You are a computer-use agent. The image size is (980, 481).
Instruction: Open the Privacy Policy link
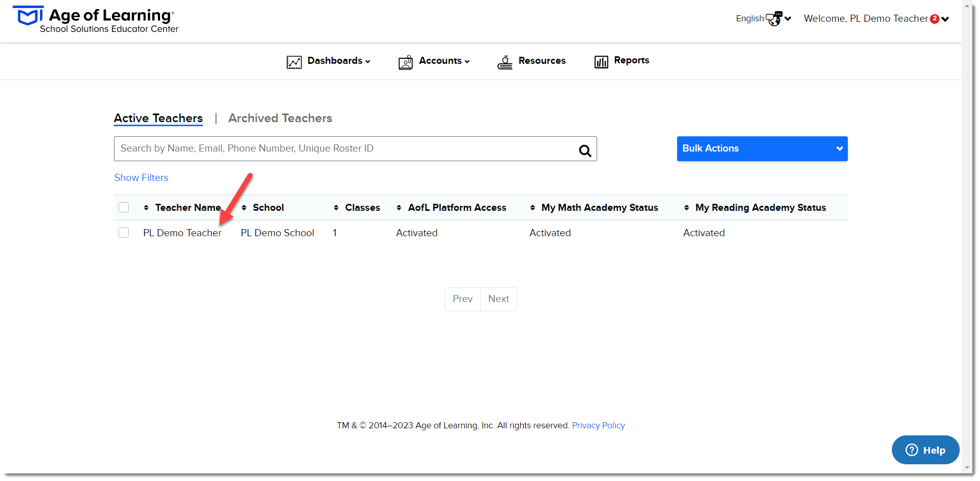click(x=598, y=425)
